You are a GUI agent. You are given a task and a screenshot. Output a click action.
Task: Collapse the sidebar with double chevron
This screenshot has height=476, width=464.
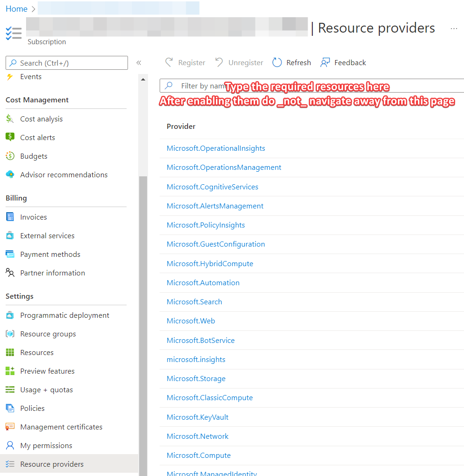pos(139,63)
